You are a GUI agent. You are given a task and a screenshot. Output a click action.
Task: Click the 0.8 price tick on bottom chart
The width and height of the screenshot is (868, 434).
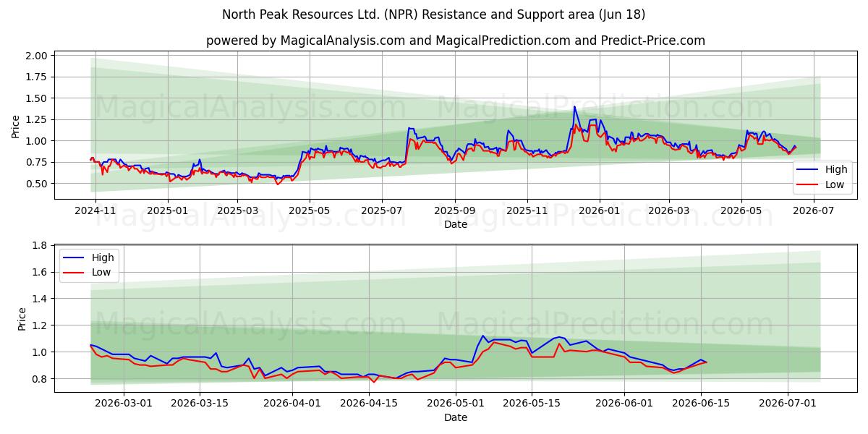[x=41, y=379]
